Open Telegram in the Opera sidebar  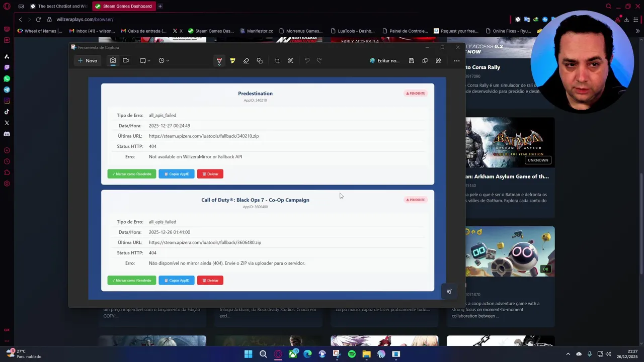click(7, 89)
